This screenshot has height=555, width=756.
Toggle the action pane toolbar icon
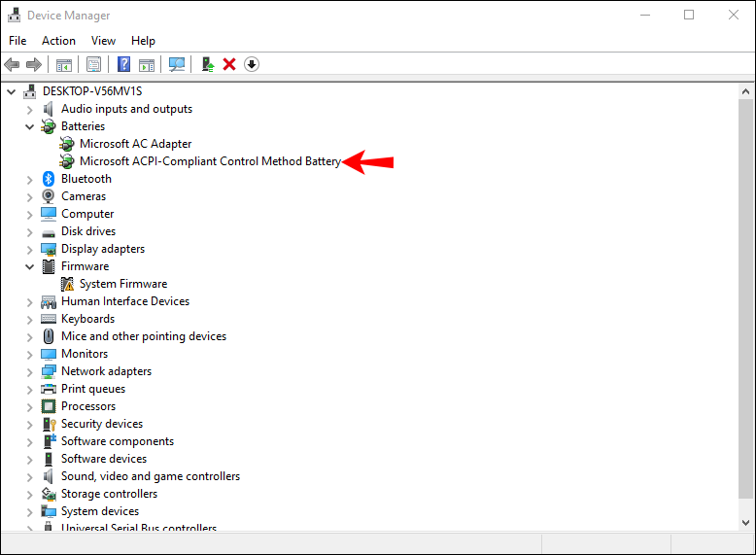click(147, 64)
